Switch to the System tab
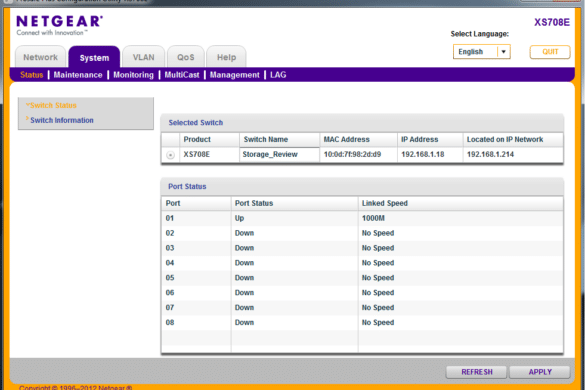This screenshot has height=390, width=585. point(94,58)
